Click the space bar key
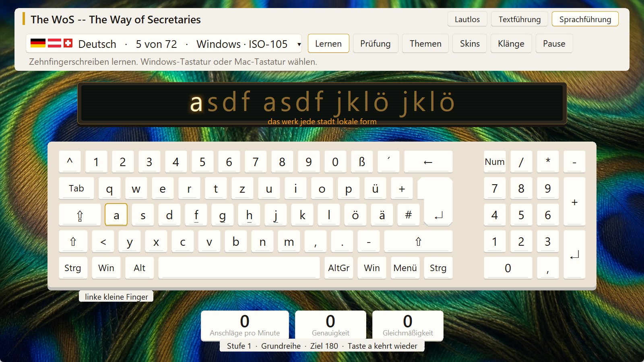The height and width of the screenshot is (362, 644). pyautogui.click(x=239, y=268)
